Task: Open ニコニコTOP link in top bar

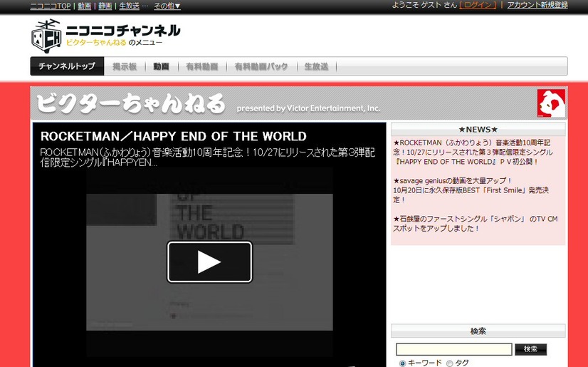Action: click(x=51, y=6)
